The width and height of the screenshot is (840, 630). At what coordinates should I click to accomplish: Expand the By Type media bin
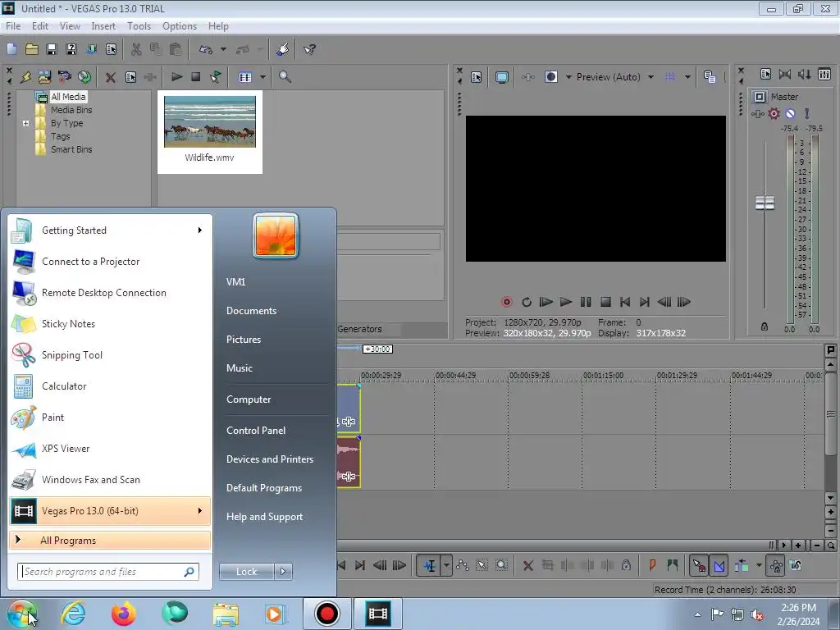point(25,123)
